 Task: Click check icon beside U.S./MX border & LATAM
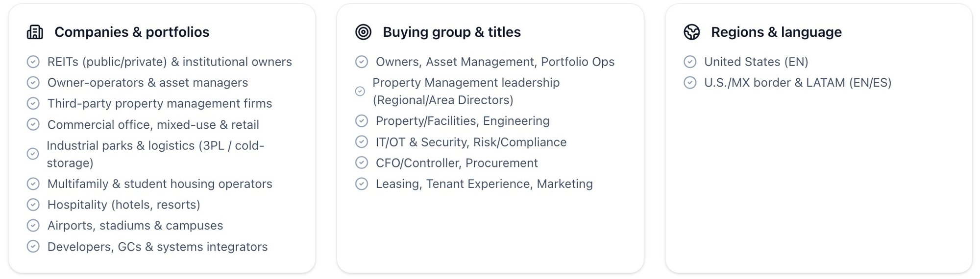690,83
